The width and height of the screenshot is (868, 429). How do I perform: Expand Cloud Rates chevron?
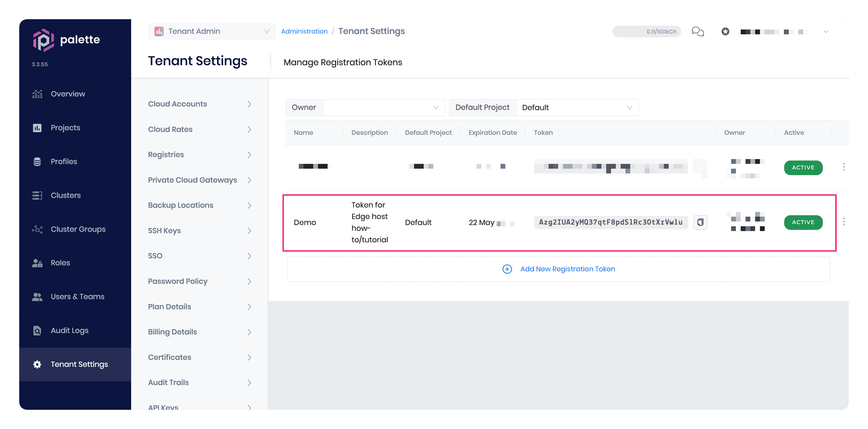tap(249, 129)
